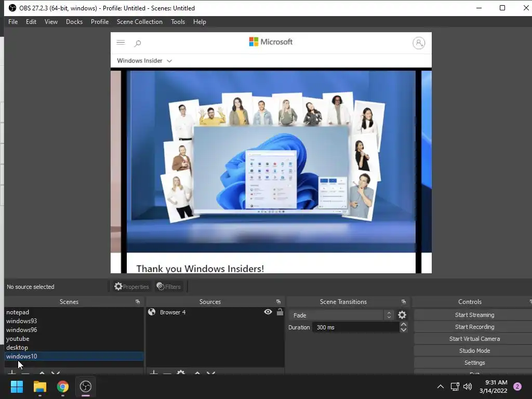The image size is (532, 399).
Task: Click the Filters button below the preview
Action: tap(169, 287)
